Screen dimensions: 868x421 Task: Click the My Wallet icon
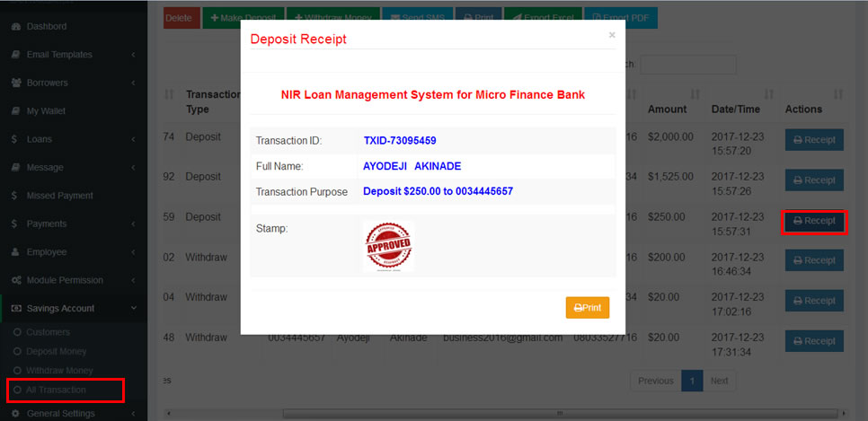[16, 111]
